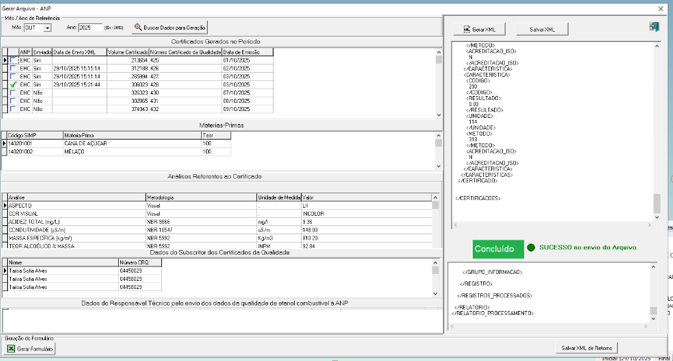Click the exit door icon at top right
This screenshot has width=673, height=361.
(x=654, y=27)
